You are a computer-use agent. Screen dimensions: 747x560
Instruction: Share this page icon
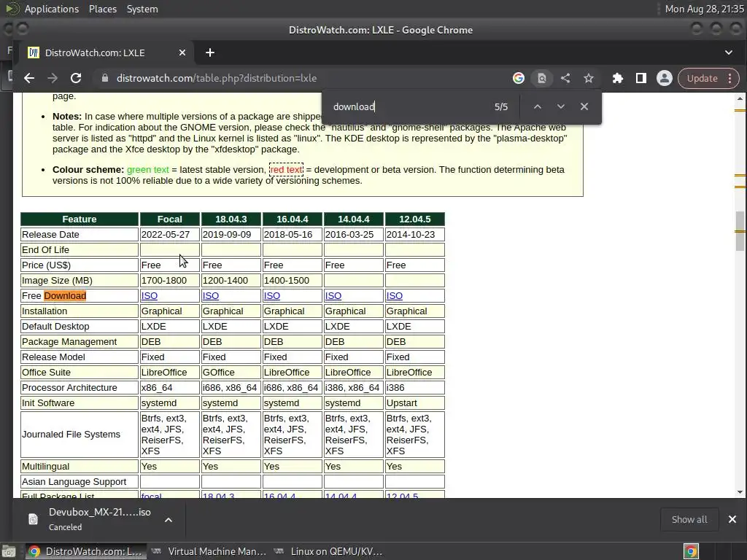click(x=565, y=78)
